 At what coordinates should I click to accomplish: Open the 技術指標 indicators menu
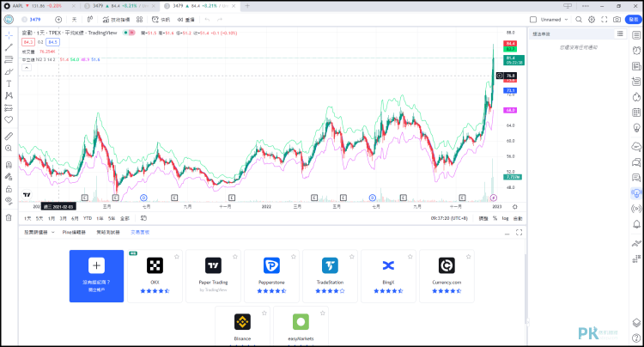coord(116,19)
